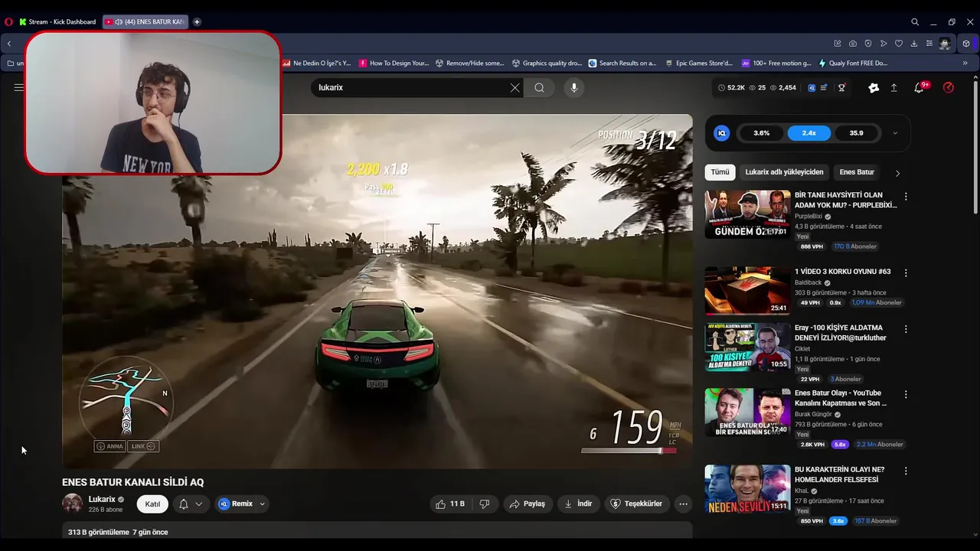Select Lukarix adlı yükleyiciden chip
Image resolution: width=980 pixels, height=551 pixels.
tap(784, 172)
